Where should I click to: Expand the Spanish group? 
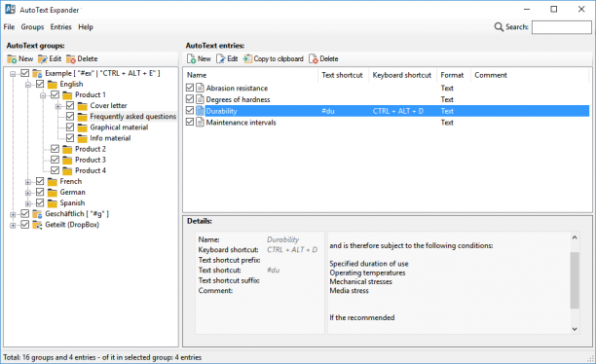(28, 203)
